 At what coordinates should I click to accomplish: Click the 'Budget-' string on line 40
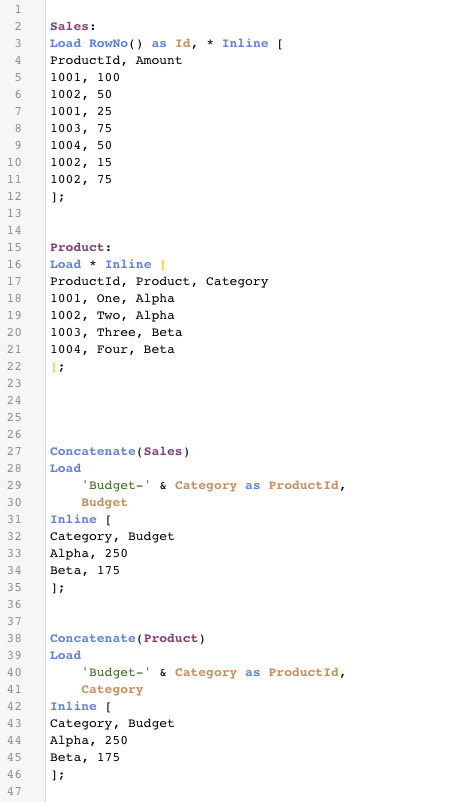116,672
